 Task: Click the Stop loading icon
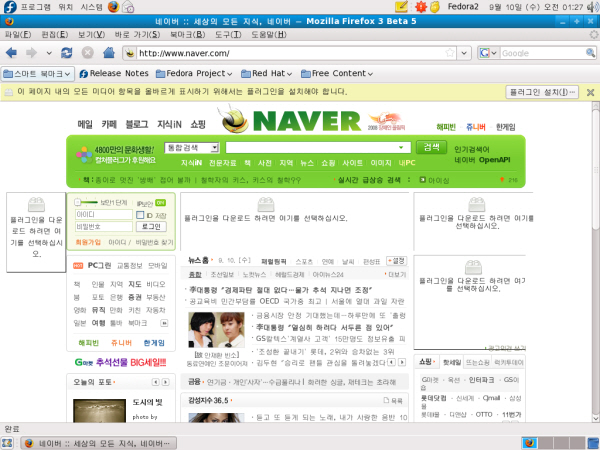(88, 53)
